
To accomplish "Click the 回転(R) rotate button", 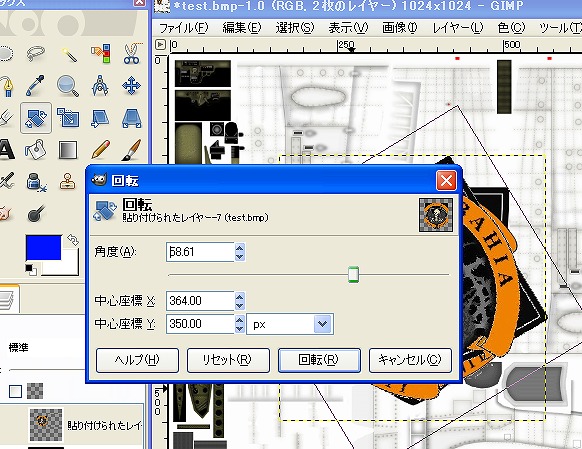I will tap(319, 360).
